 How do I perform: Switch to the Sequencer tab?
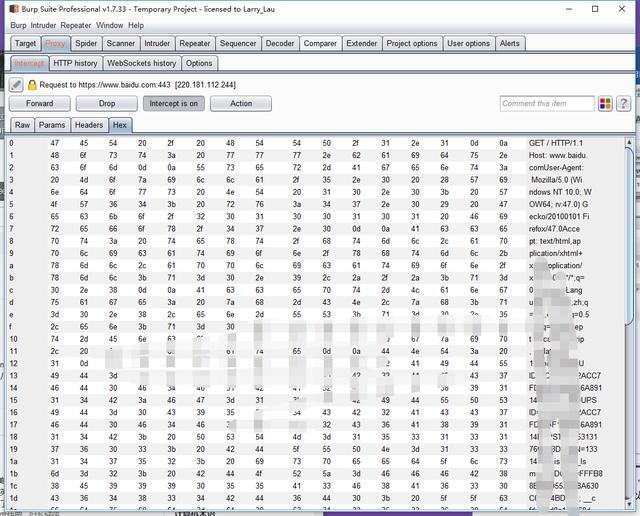pos(238,43)
